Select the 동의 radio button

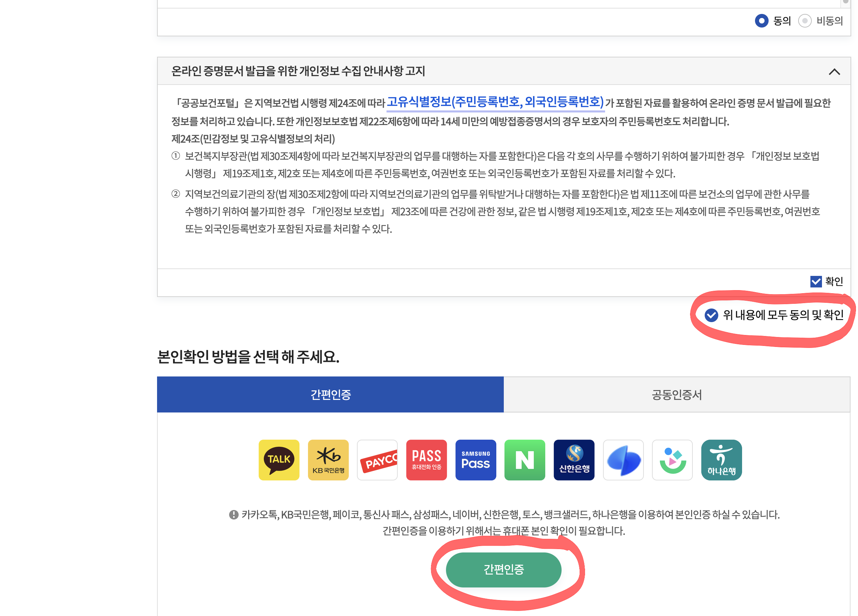[x=761, y=20]
